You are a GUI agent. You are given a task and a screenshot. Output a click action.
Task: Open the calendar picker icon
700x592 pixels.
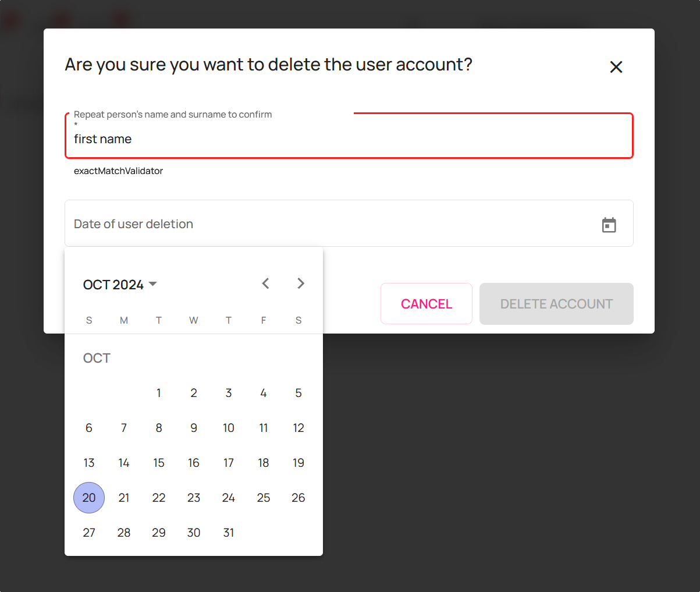click(x=609, y=225)
